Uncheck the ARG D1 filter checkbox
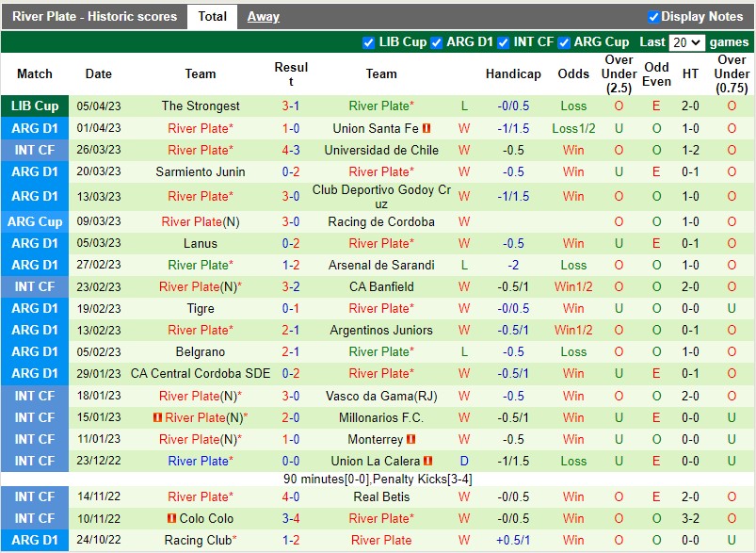Image resolution: width=756 pixels, height=553 pixels. [436, 43]
